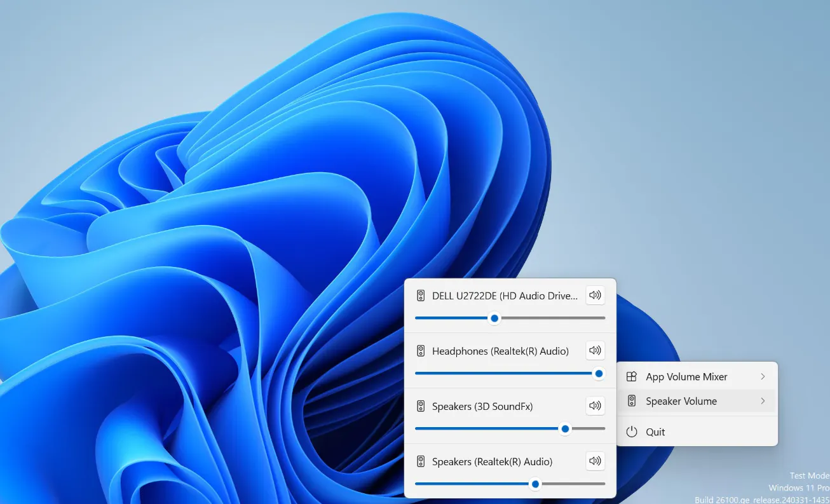This screenshot has width=830, height=504.
Task: Click the DELL U2722DE speaker device icon
Action: 420,296
